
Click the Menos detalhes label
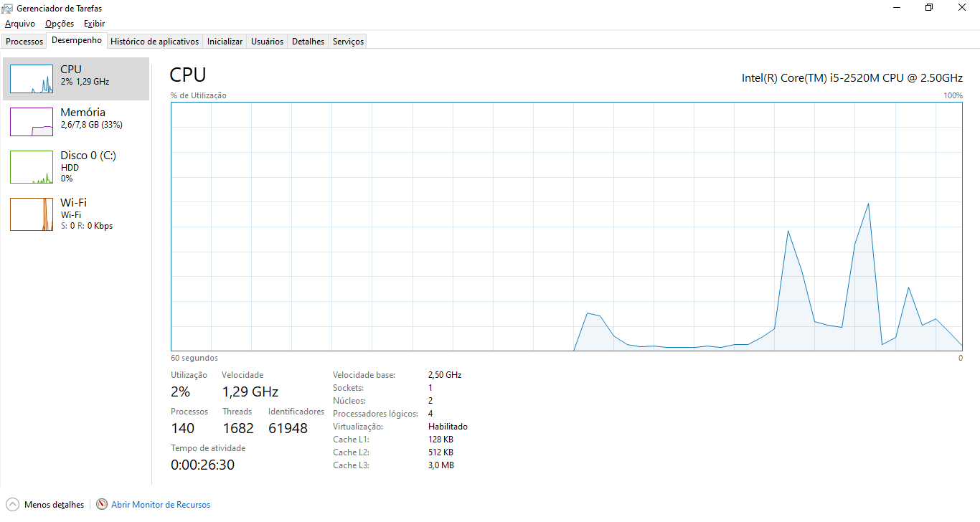(x=54, y=505)
